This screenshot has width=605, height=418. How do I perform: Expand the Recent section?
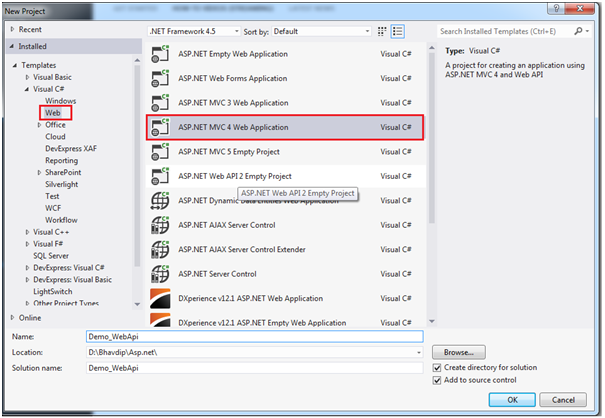click(x=12, y=29)
